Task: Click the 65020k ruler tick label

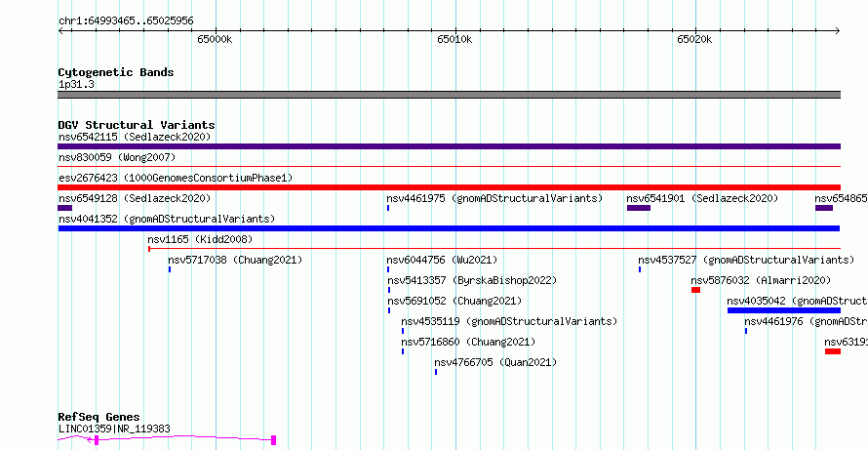Action: click(x=694, y=39)
